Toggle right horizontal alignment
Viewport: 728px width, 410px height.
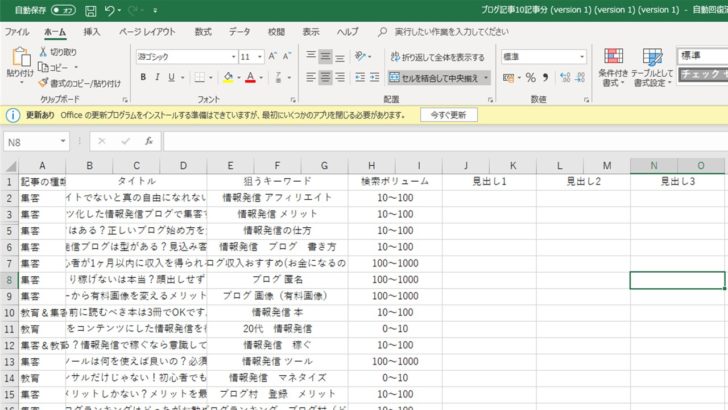340,77
